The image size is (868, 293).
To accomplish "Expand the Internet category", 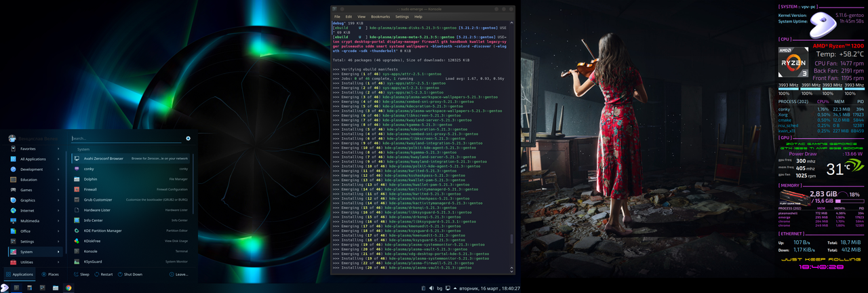I will [34, 210].
